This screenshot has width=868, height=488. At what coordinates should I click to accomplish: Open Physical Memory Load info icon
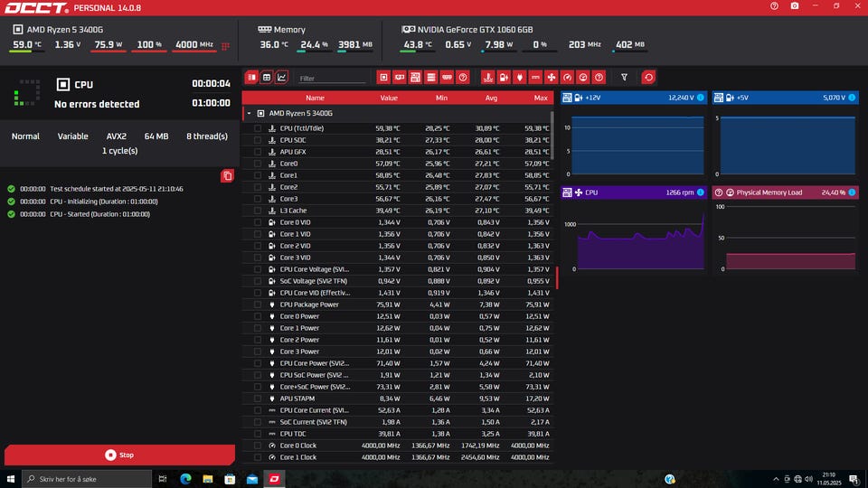pyautogui.click(x=852, y=192)
